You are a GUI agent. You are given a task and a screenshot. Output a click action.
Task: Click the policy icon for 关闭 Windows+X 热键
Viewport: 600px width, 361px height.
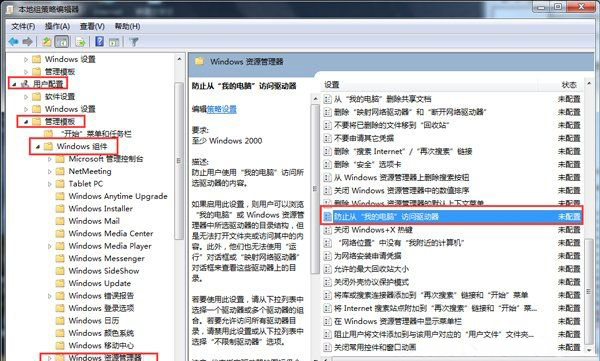click(327, 230)
